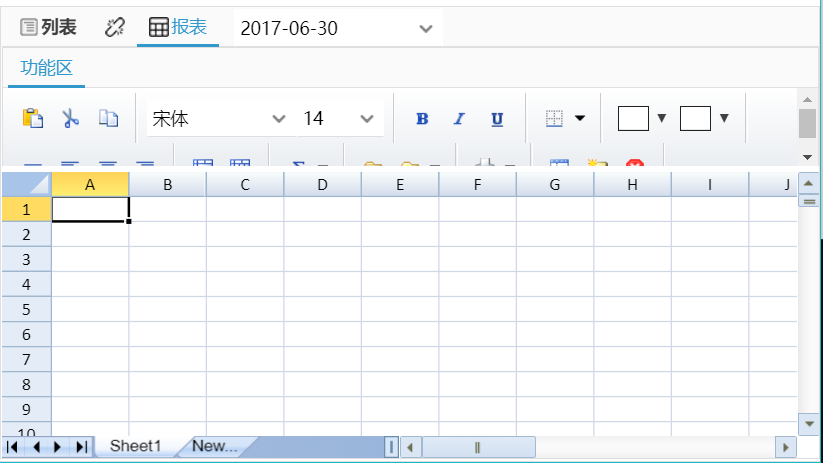Click the copy icon

[109, 118]
